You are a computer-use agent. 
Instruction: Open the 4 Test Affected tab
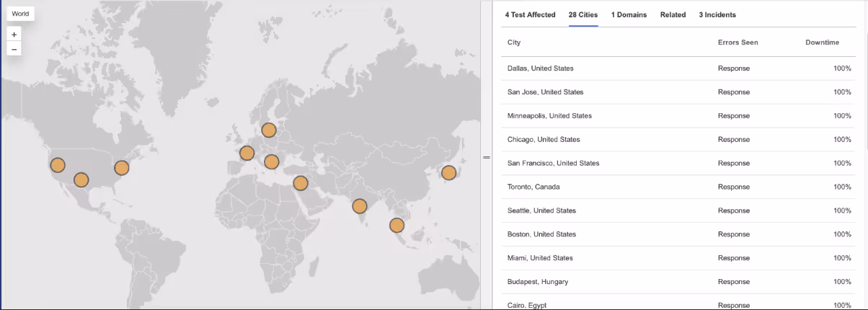[x=530, y=14]
